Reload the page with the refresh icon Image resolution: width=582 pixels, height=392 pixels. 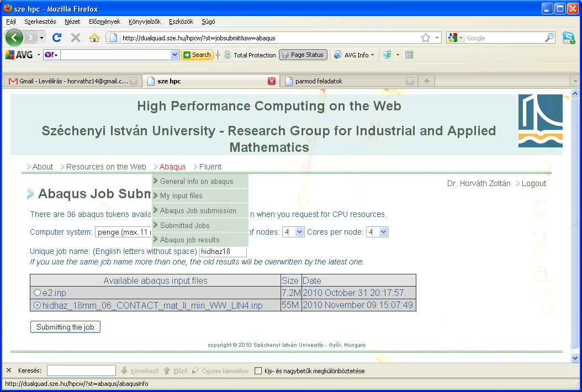(x=57, y=38)
